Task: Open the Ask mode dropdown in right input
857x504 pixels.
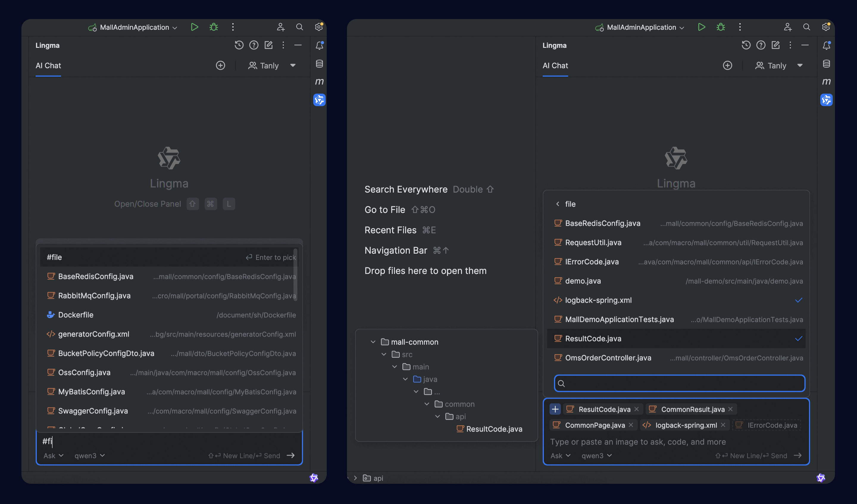Action: (x=560, y=456)
